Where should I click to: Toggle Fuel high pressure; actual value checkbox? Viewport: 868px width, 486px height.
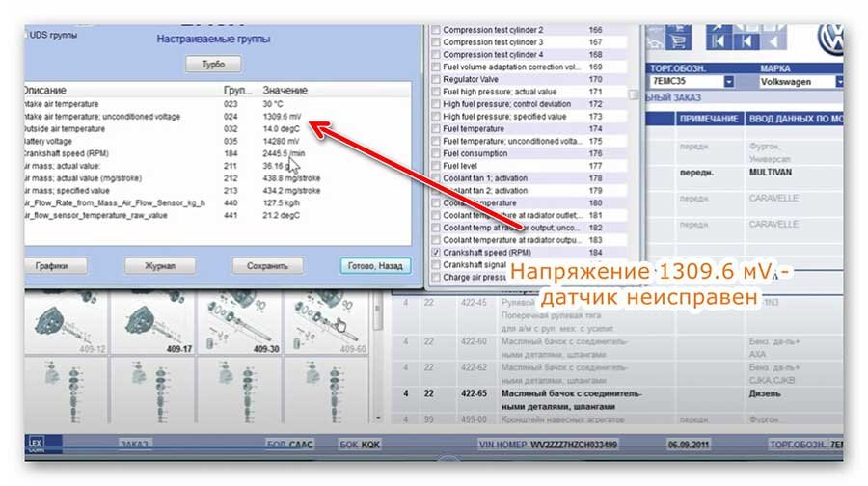coord(436,92)
